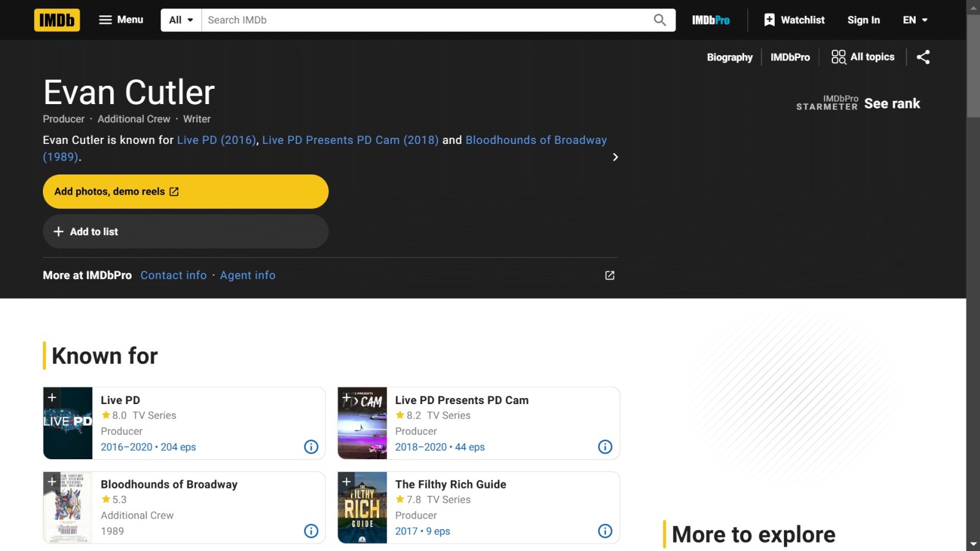Add Live PD to watchlist via poster ribbon
Screen dimensions: 980x551
(x=52, y=397)
